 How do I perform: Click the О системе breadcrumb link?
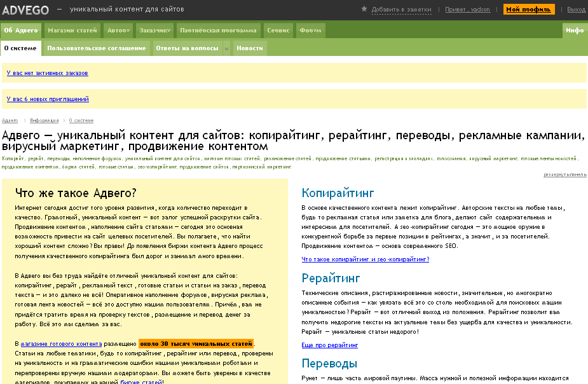(81, 120)
